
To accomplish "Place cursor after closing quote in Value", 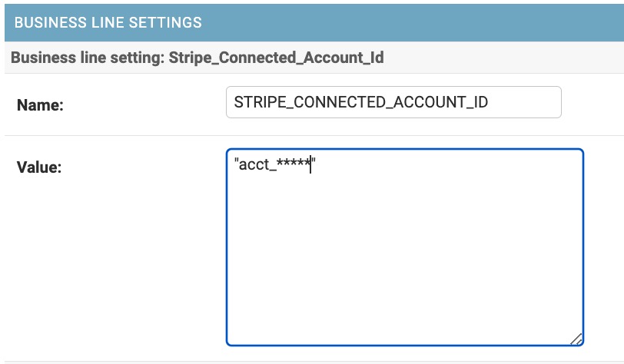I will 317,164.
